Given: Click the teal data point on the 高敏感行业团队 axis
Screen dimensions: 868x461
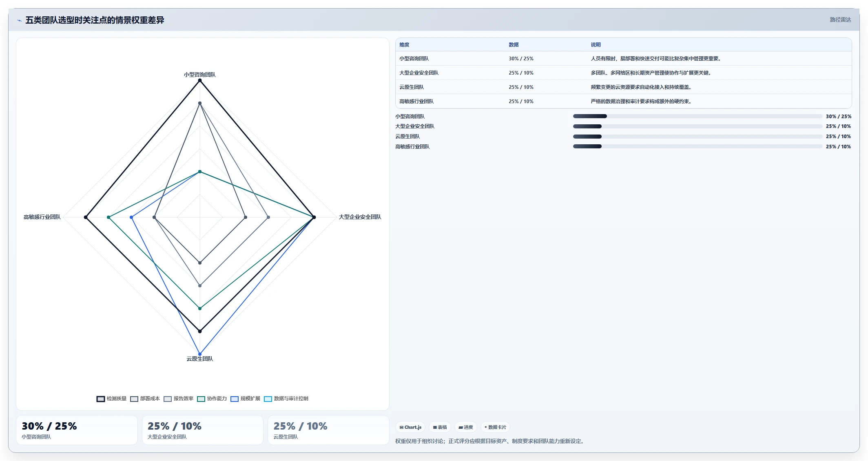Looking at the screenshot, I should [x=108, y=217].
